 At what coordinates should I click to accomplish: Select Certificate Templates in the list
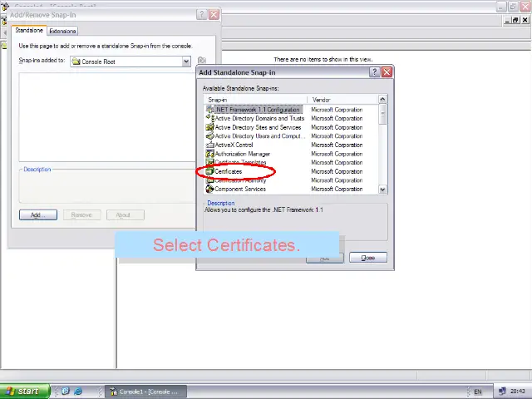coord(240,162)
